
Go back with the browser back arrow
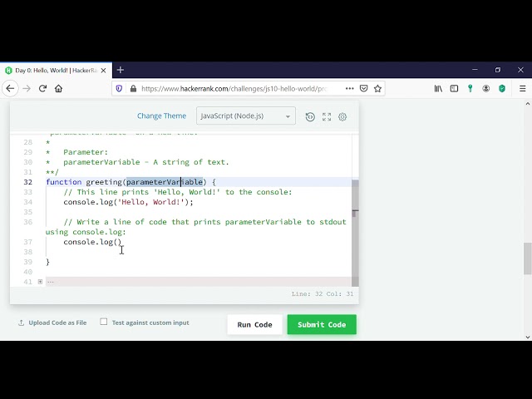coord(10,89)
